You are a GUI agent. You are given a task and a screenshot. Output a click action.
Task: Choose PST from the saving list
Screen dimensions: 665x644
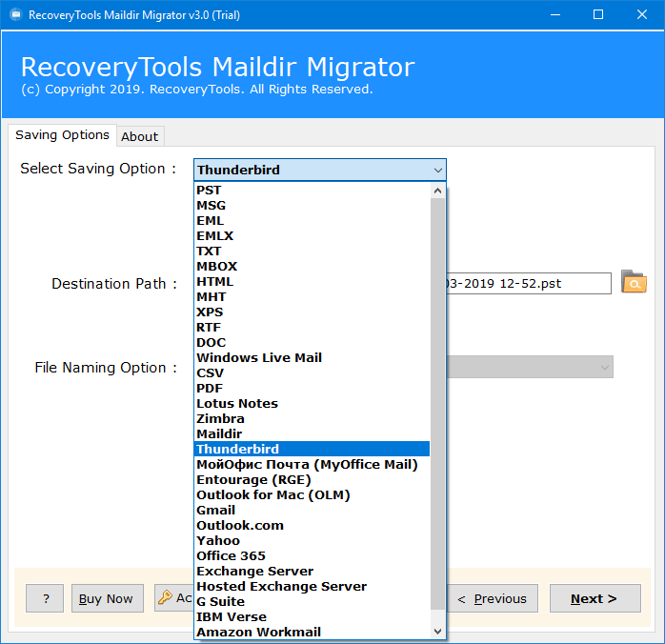point(312,190)
